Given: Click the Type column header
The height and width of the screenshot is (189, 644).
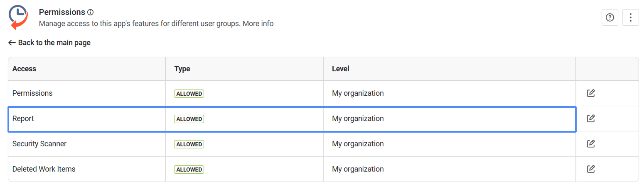Looking at the screenshot, I should (x=182, y=69).
